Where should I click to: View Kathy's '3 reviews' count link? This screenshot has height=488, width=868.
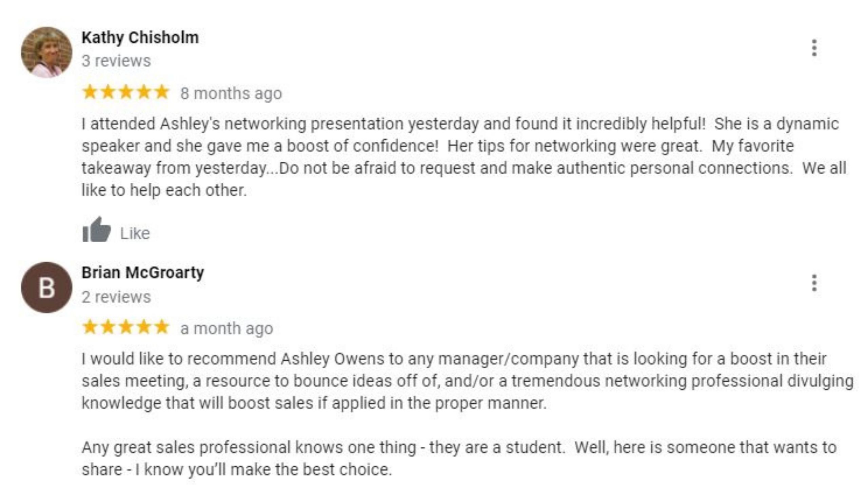116,61
